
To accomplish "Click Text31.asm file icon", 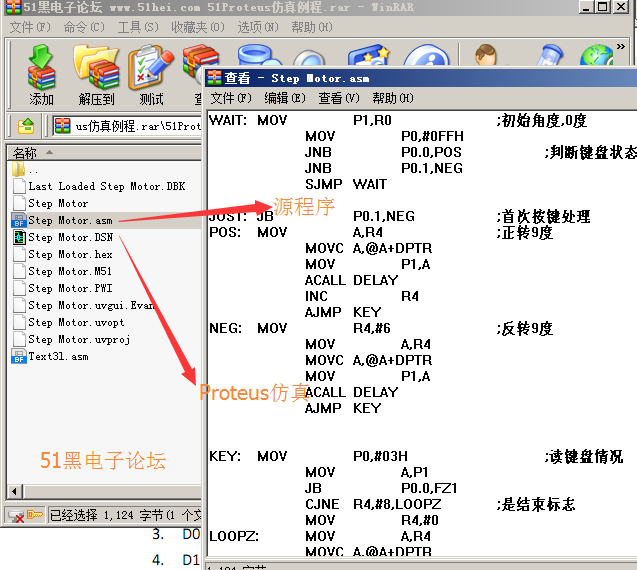I will click(x=19, y=356).
